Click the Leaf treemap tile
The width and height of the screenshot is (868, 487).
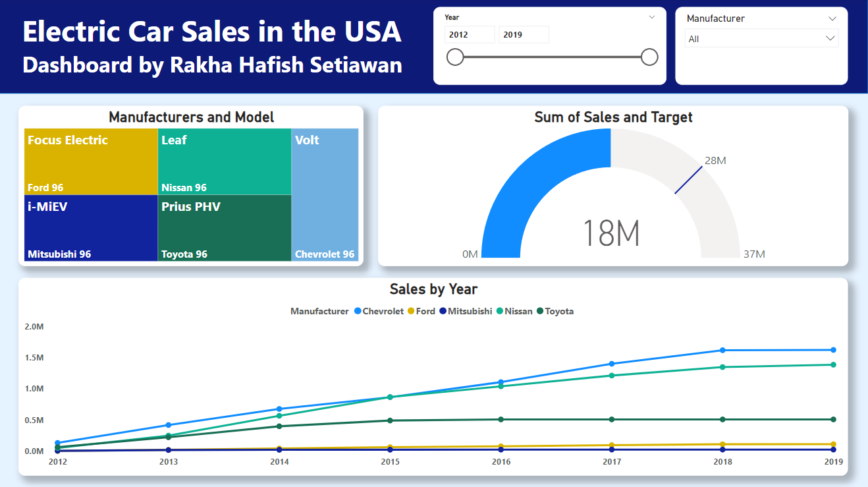coord(225,161)
